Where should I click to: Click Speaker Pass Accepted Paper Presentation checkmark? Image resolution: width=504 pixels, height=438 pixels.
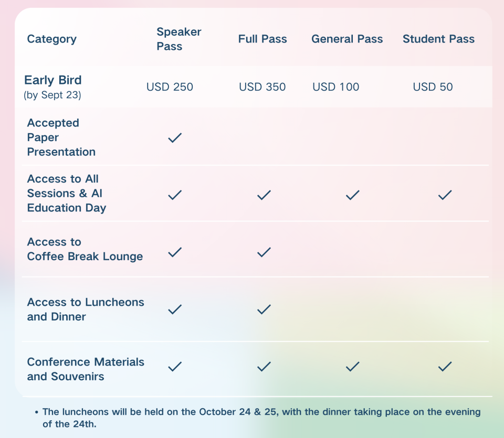click(x=175, y=138)
